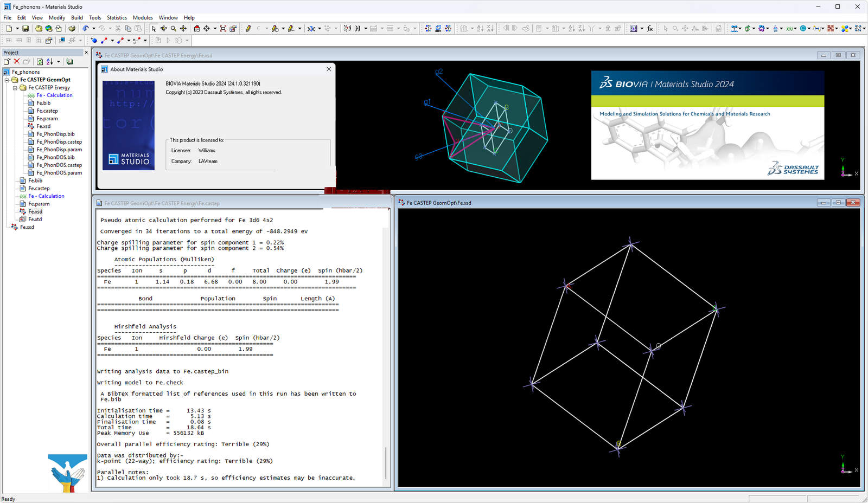Image resolution: width=868 pixels, height=503 pixels.
Task: Select Fe_PhonDOS.param in project tree
Action: click(59, 173)
